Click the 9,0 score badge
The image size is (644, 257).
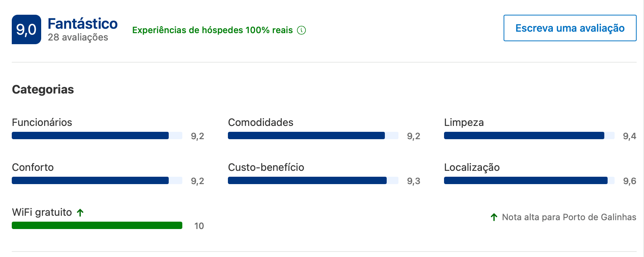point(26,29)
